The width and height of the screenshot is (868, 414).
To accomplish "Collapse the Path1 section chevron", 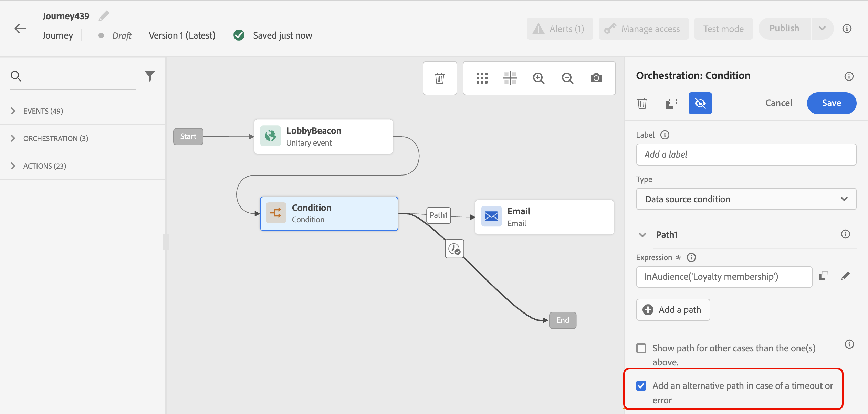I will coord(642,235).
